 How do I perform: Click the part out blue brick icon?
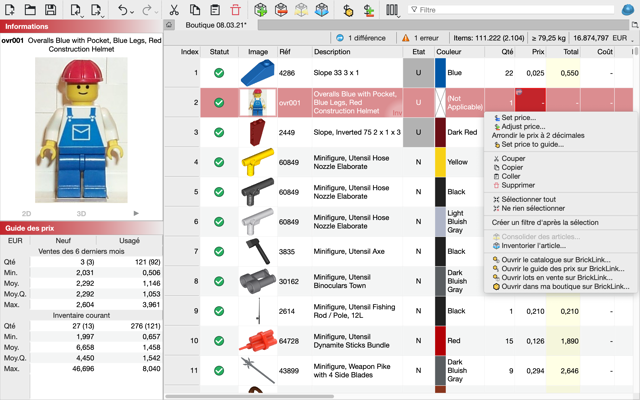click(x=322, y=9)
